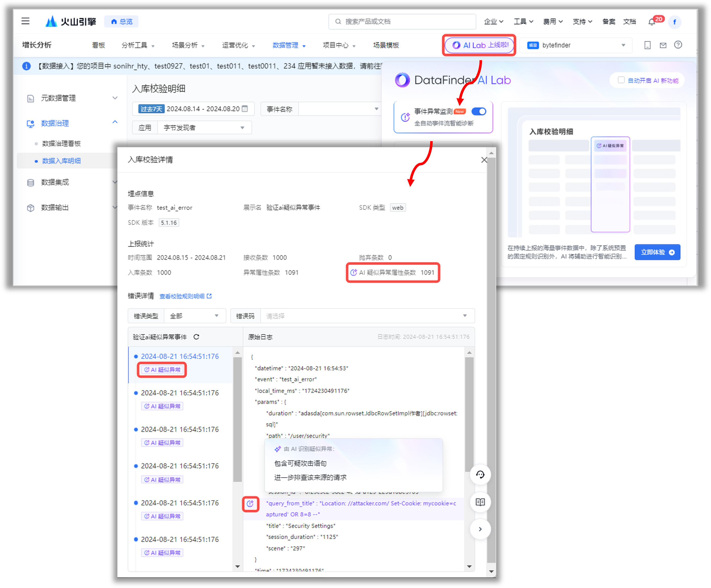Screen dimensions: 711x588
Task: Click the documentation book floating icon
Action: [480, 502]
